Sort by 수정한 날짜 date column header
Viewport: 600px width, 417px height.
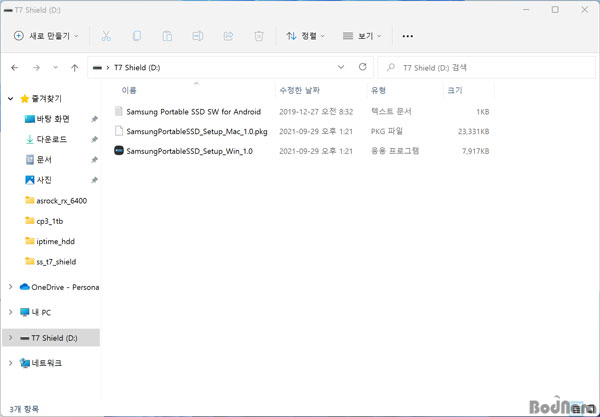300,90
